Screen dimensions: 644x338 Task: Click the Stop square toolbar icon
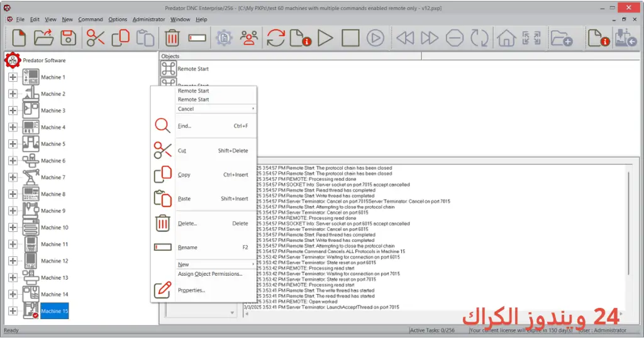point(350,38)
